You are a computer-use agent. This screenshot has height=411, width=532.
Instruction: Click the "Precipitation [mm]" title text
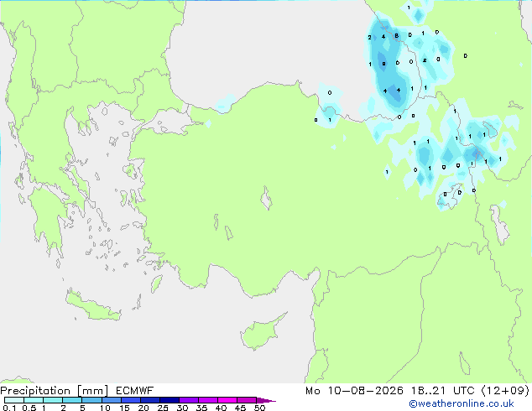coord(55,391)
